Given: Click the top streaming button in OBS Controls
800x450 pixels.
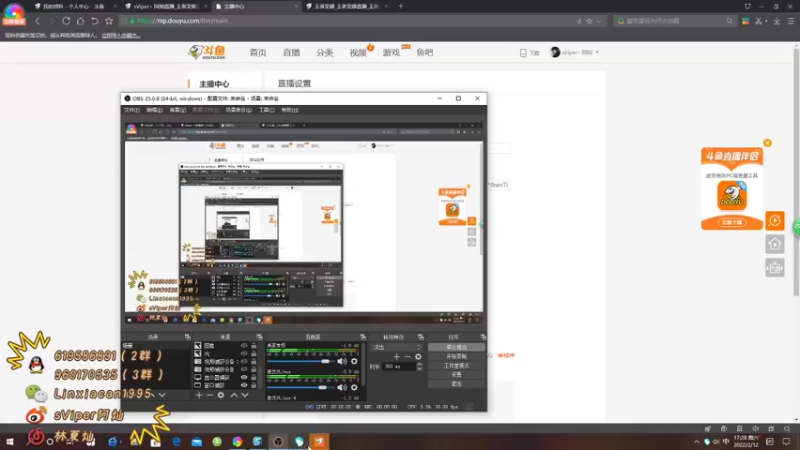Looking at the screenshot, I should (456, 347).
